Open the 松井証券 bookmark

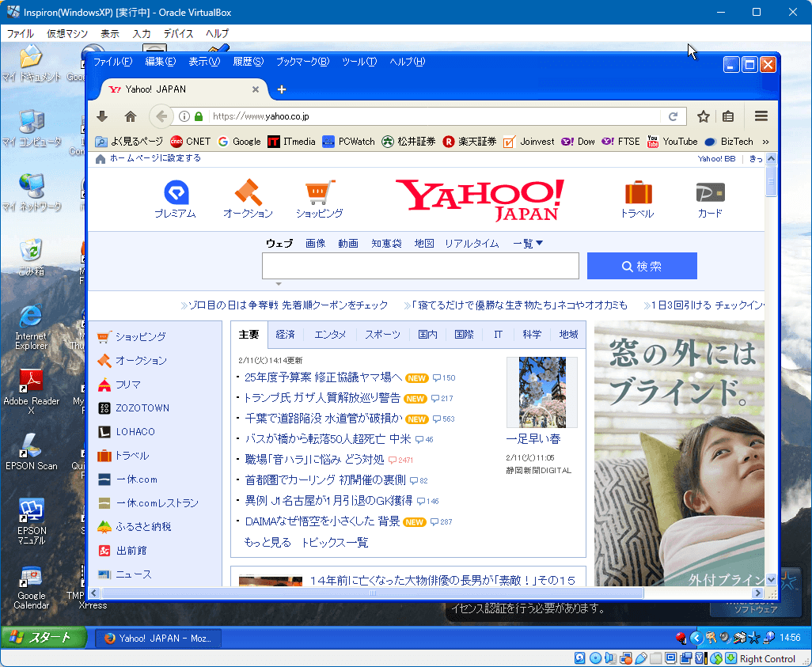point(408,142)
